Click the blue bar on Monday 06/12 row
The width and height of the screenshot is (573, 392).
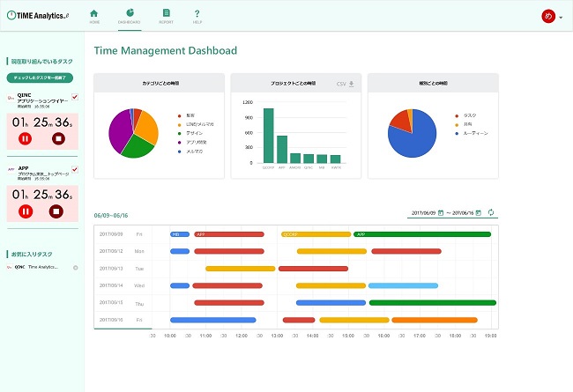click(180, 251)
